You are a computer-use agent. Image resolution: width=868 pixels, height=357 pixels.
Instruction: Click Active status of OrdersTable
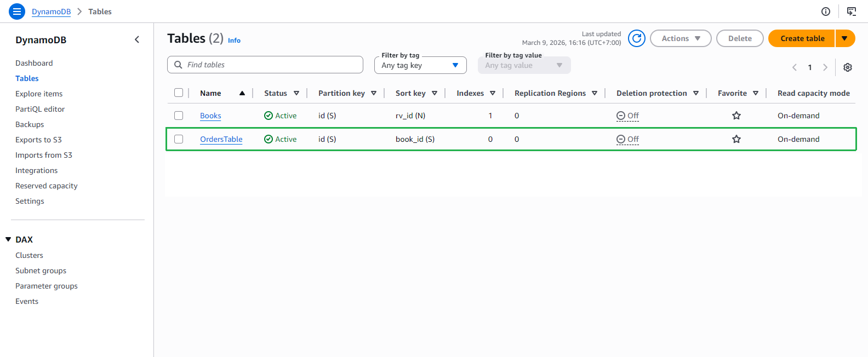coord(281,139)
